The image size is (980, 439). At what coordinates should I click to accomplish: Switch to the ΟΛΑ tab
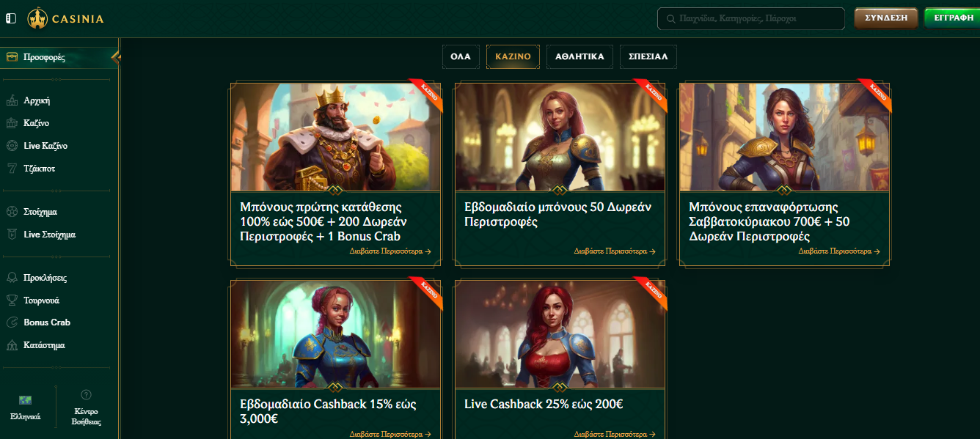coord(461,56)
